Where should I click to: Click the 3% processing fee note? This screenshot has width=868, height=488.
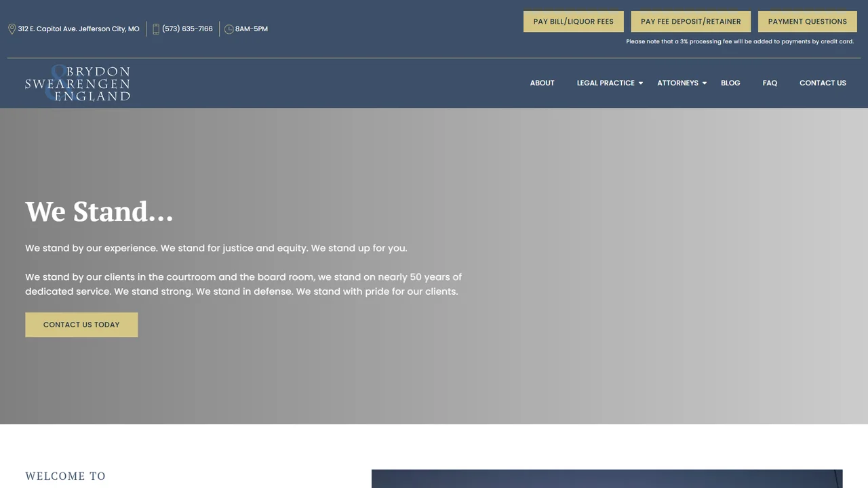(x=740, y=41)
